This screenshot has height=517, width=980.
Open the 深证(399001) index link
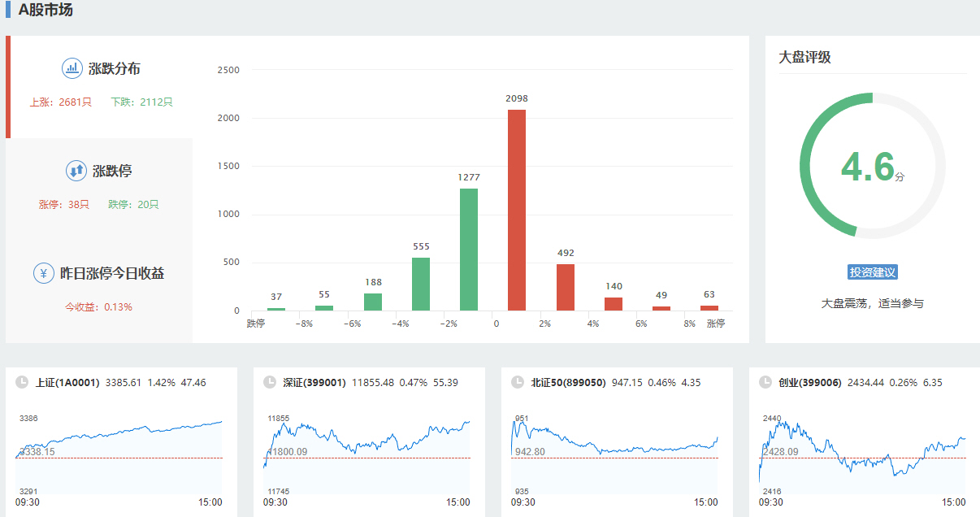(314, 382)
